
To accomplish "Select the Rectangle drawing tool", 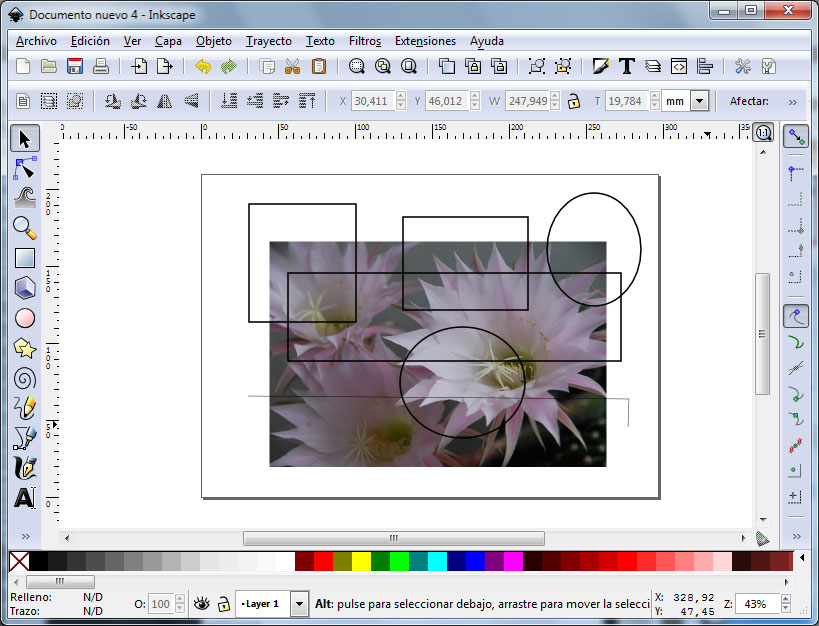I will pyautogui.click(x=25, y=258).
